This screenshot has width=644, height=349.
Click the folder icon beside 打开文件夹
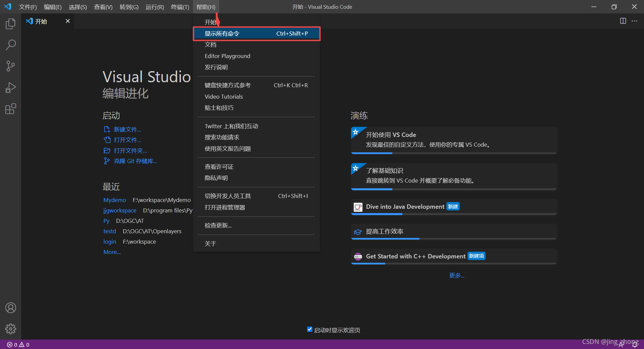click(x=107, y=151)
